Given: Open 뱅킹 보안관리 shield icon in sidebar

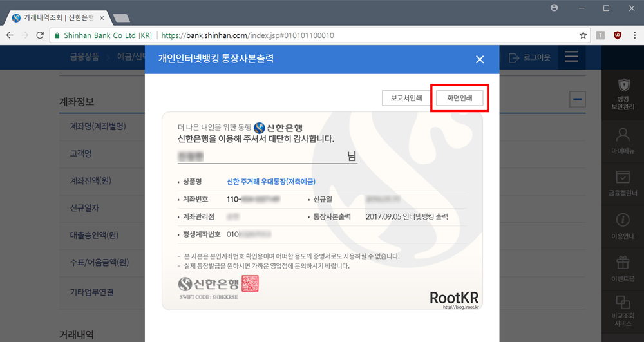Looking at the screenshot, I should click(623, 94).
